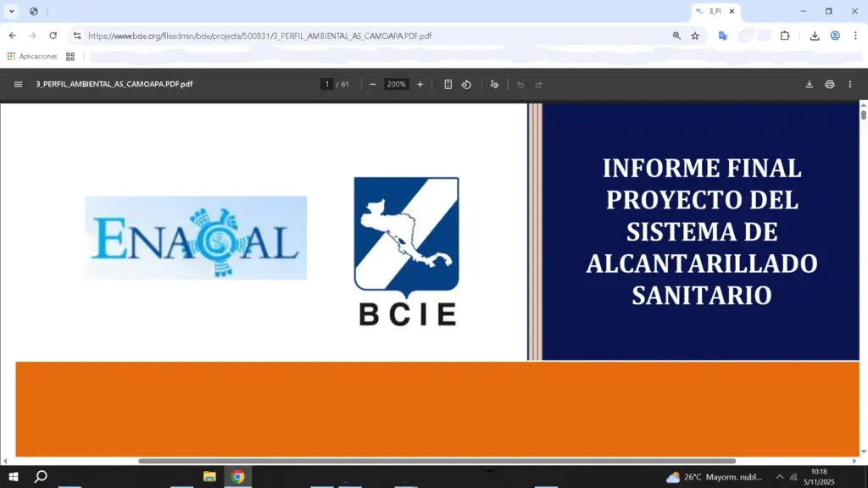Zoom out with the minus button

point(372,84)
